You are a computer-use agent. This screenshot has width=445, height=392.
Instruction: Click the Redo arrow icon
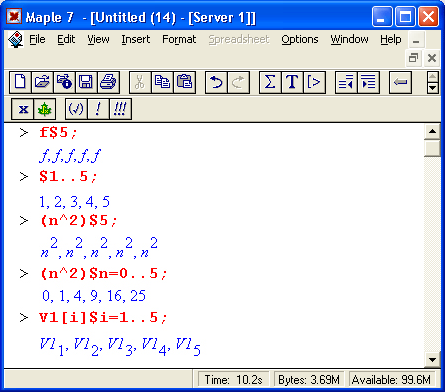[238, 82]
